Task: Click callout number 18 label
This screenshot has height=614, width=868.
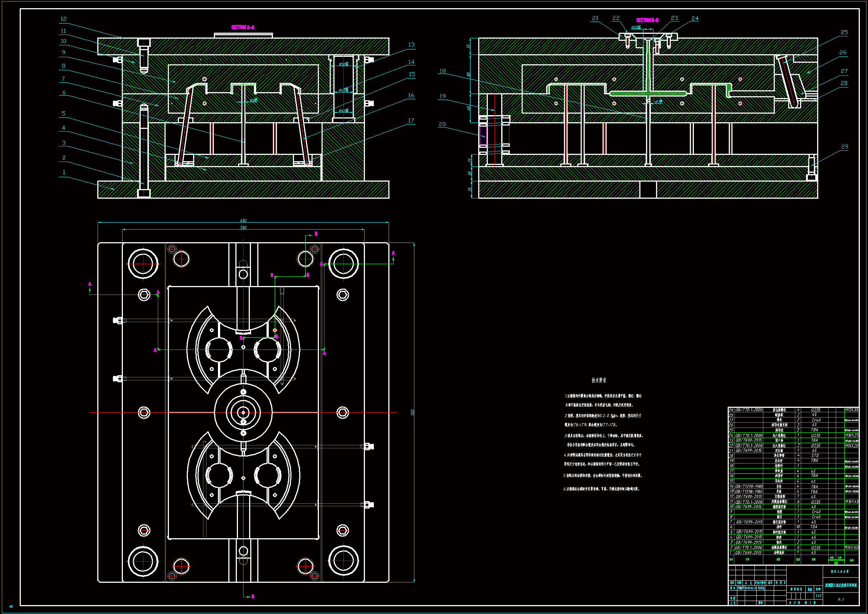Action: tap(442, 71)
